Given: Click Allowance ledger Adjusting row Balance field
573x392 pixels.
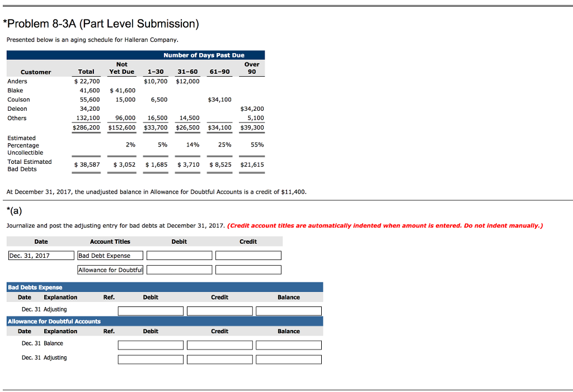Looking at the screenshot, I should click(x=289, y=360).
